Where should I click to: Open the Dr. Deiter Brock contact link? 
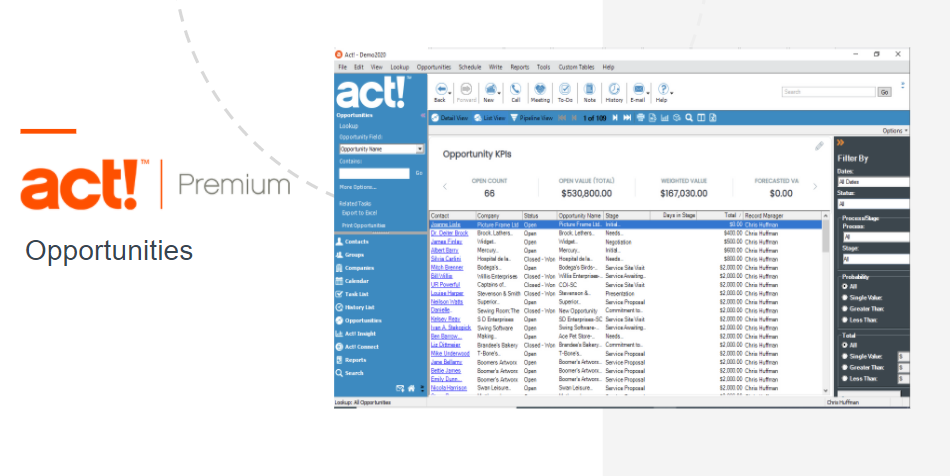[449, 233]
